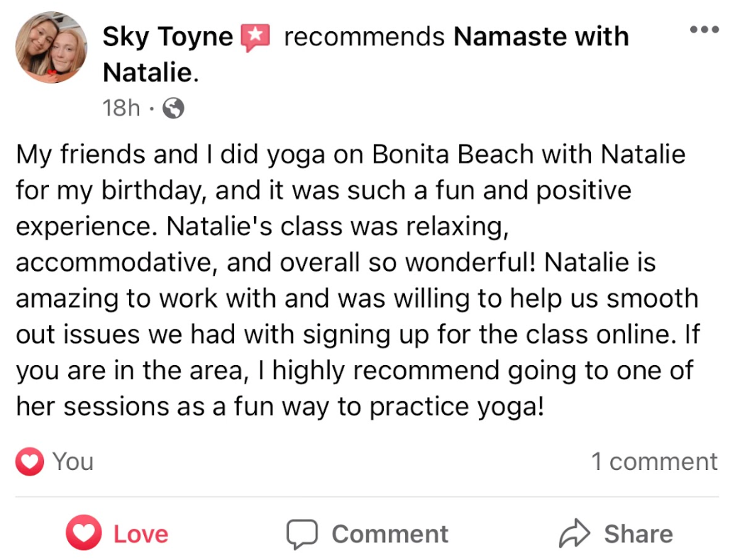Screen dimensions: 735x560
Task: Open the Namaste with Natalie page link
Action: [x=541, y=37]
